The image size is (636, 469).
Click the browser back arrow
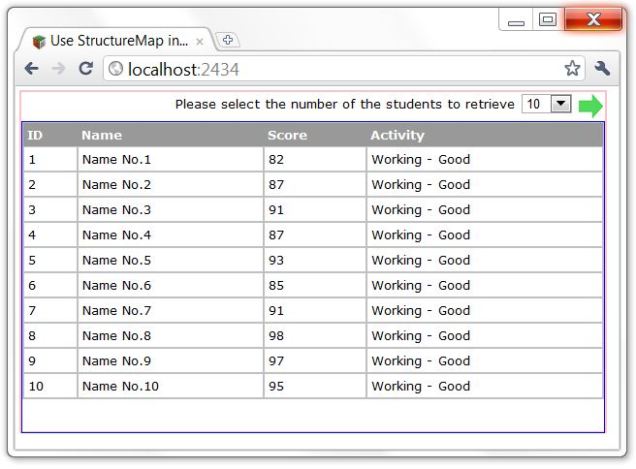tap(32, 69)
